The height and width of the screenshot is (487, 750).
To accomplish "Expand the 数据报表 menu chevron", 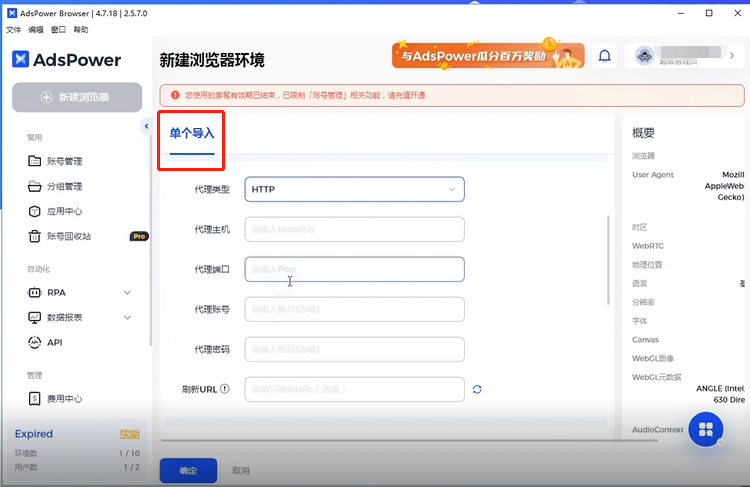I will click(127, 317).
